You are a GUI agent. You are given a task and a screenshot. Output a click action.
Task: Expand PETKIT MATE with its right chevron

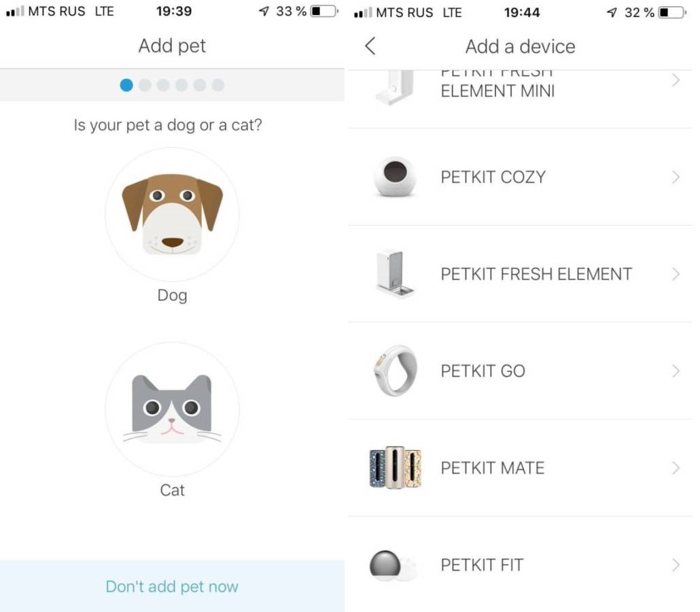pyautogui.click(x=676, y=468)
